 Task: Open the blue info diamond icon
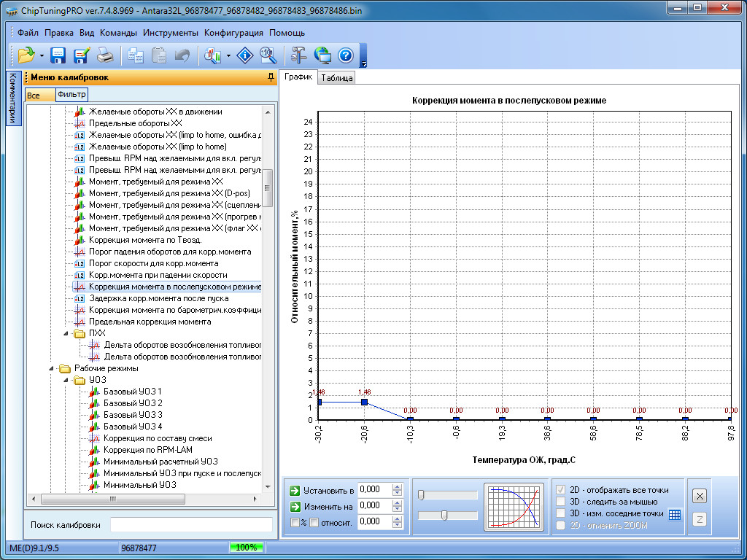[245, 55]
